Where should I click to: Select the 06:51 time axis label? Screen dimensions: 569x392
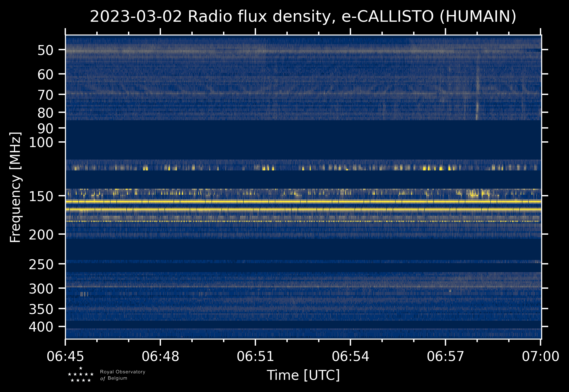(255, 357)
